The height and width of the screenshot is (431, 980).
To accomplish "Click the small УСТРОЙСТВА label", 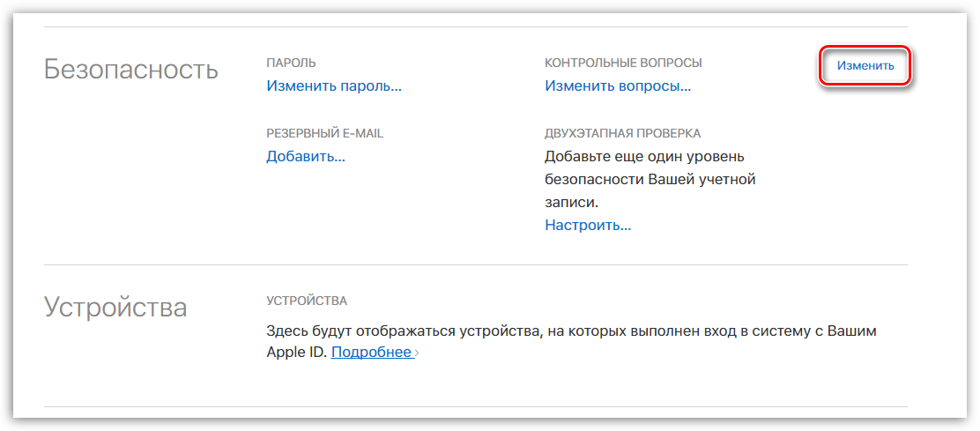I will click(x=307, y=301).
